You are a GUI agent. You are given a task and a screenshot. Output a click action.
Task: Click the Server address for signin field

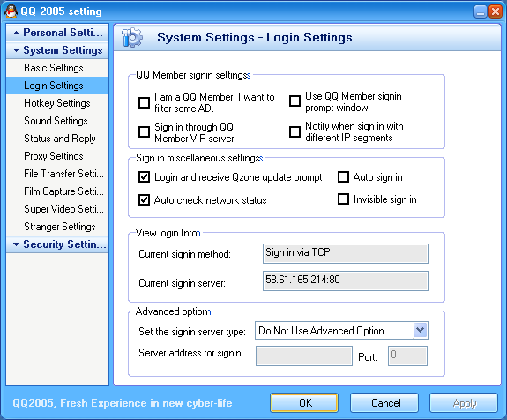click(x=304, y=356)
